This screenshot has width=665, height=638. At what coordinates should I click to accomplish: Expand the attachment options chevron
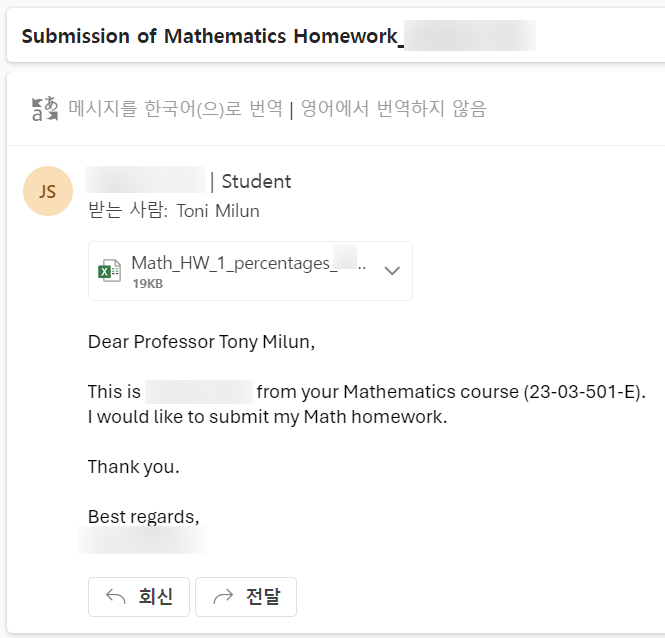392,271
